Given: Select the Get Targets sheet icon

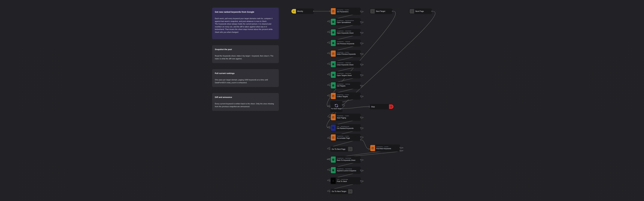Looking at the screenshot, I should (333, 85).
